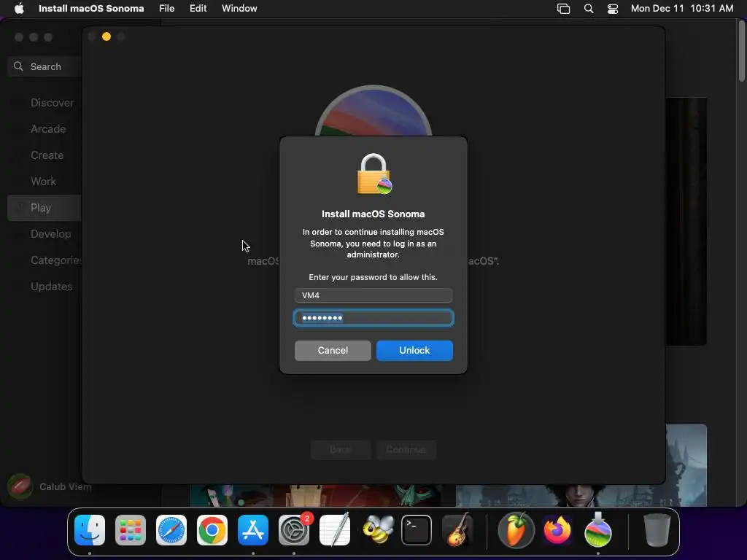Launch Google Chrome from the Dock

(x=212, y=530)
